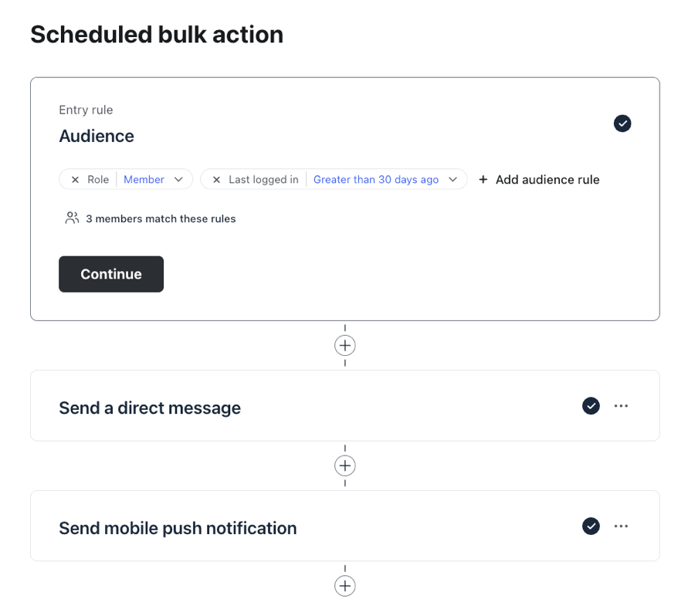This screenshot has width=695, height=616.
Task: Remove the Role audience rule
Action: coord(75,180)
